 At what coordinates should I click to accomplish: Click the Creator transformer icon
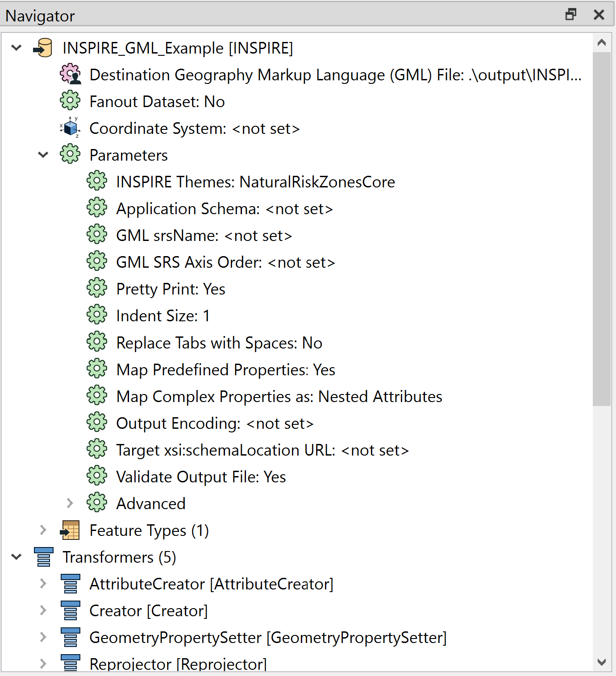[x=71, y=610]
